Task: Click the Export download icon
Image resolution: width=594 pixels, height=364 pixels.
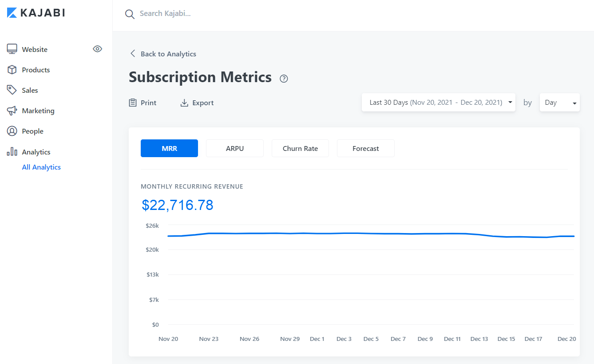Action: pyautogui.click(x=184, y=102)
